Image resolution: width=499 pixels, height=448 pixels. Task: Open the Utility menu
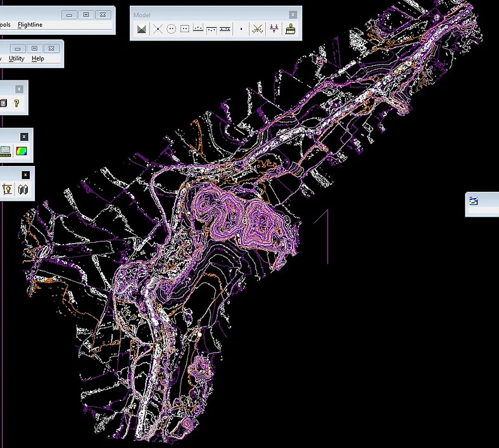pos(16,58)
